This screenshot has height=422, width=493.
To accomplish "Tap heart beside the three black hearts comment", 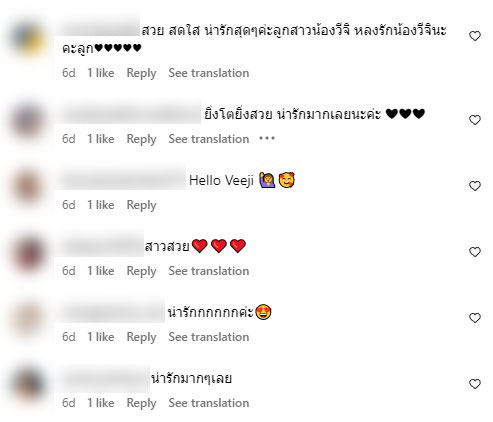I will point(475,120).
